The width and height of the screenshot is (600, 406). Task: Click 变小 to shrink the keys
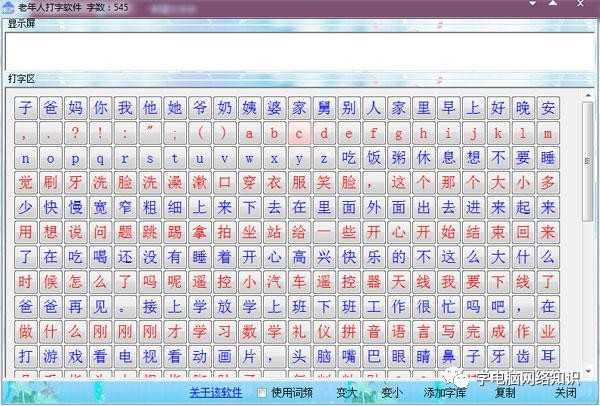coord(391,393)
